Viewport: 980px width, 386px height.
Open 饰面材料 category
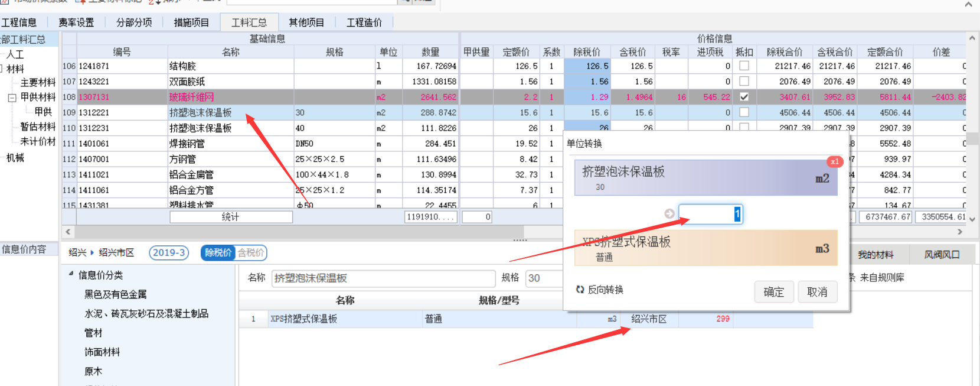pos(102,352)
